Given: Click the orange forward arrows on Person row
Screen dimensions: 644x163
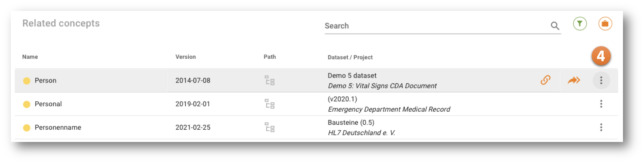Looking at the screenshot, I should (x=574, y=80).
